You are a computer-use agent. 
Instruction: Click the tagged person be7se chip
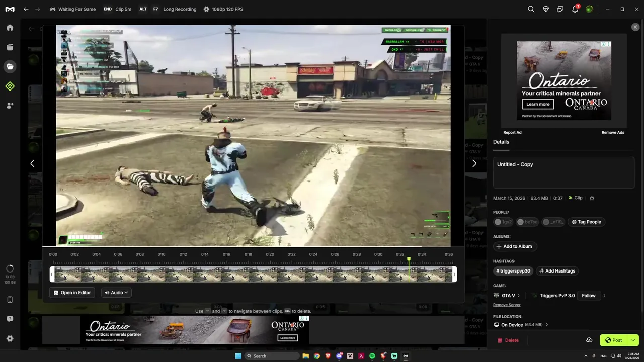click(527, 222)
